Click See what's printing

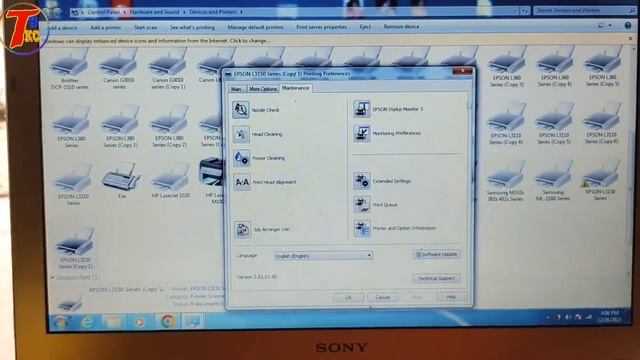tap(192, 27)
